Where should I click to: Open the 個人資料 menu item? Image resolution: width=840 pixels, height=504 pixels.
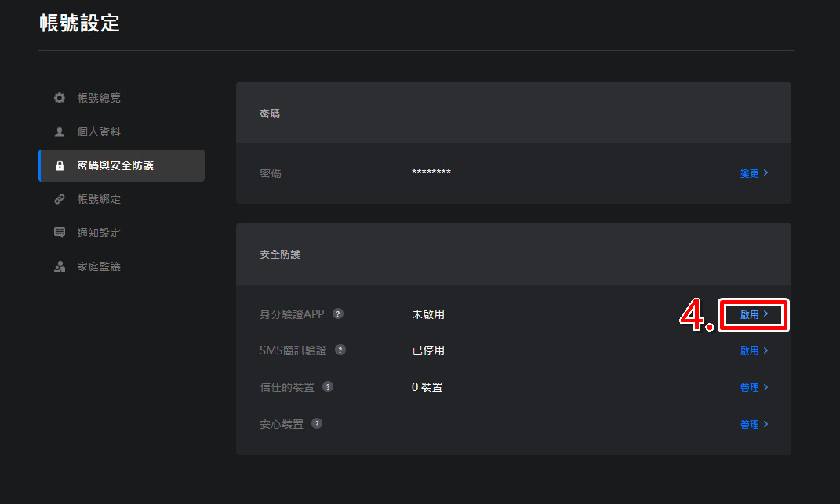click(x=122, y=132)
